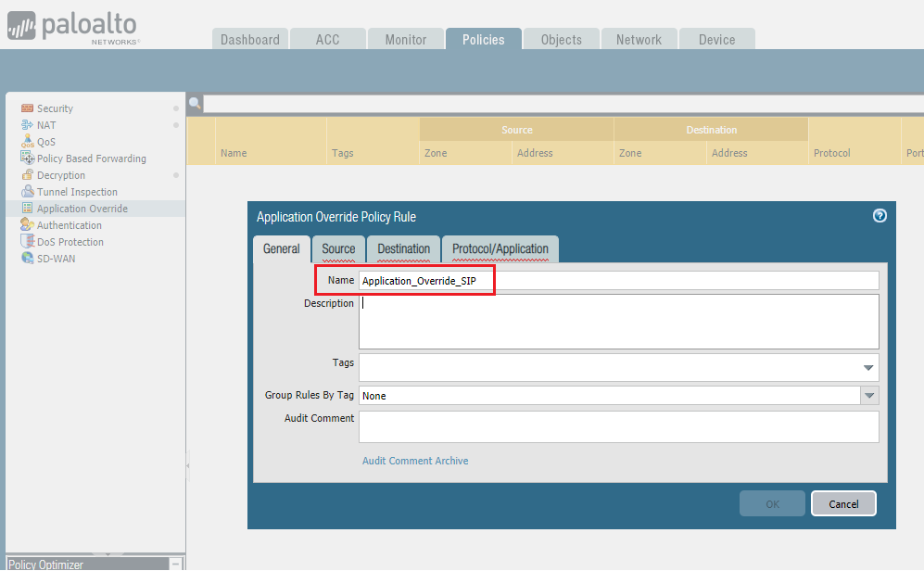Viewport: 924px width, 571px height.
Task: Click the Destination Zone column header
Action: click(x=630, y=153)
